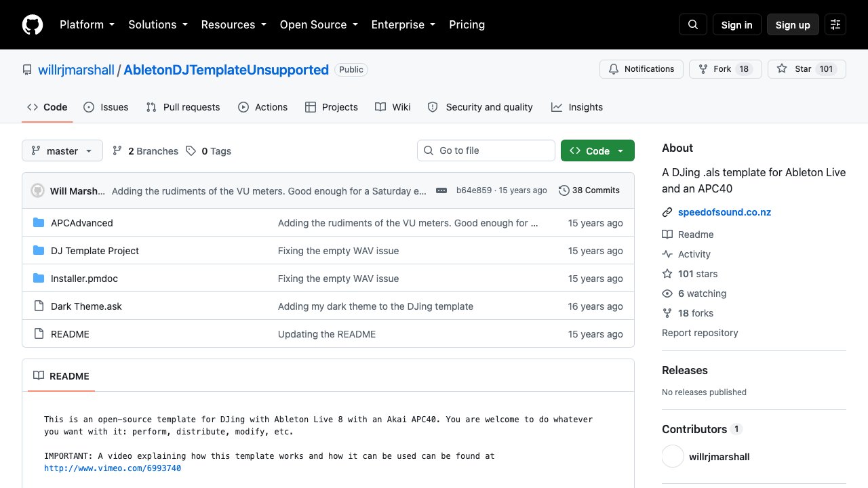
Task: View 2 Branches list
Action: coord(145,150)
